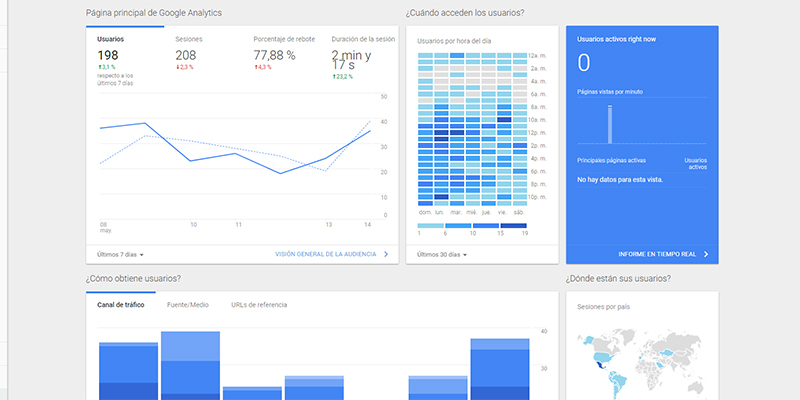Click the 'dom.' day label under heatmap
The height and width of the screenshot is (400, 800).
425,212
